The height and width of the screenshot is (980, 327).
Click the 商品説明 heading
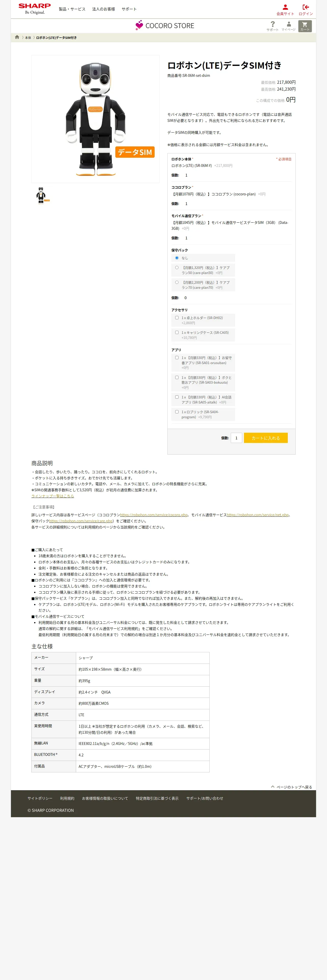42,463
